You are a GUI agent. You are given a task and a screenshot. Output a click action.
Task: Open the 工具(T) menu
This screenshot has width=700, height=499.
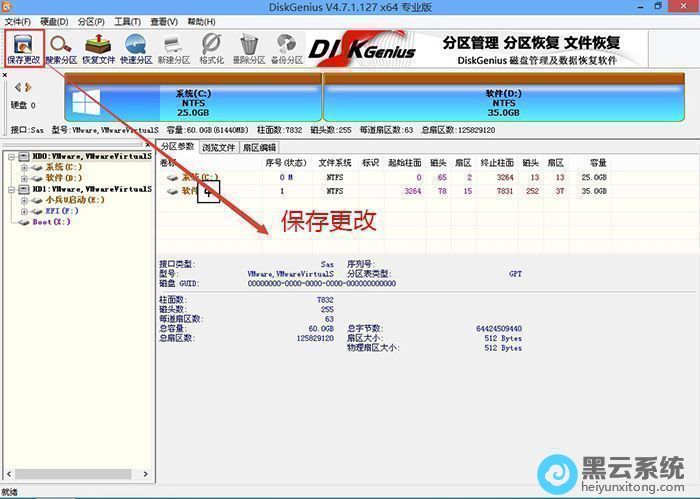127,21
